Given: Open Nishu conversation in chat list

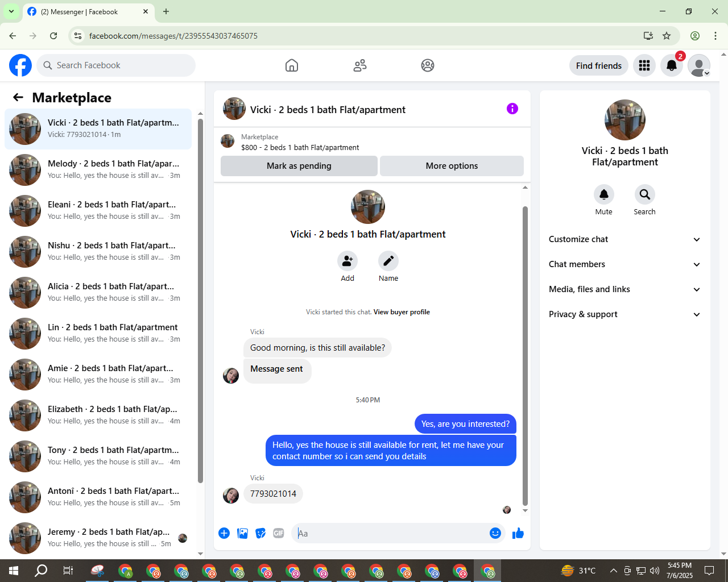Looking at the screenshot, I should (x=98, y=252).
